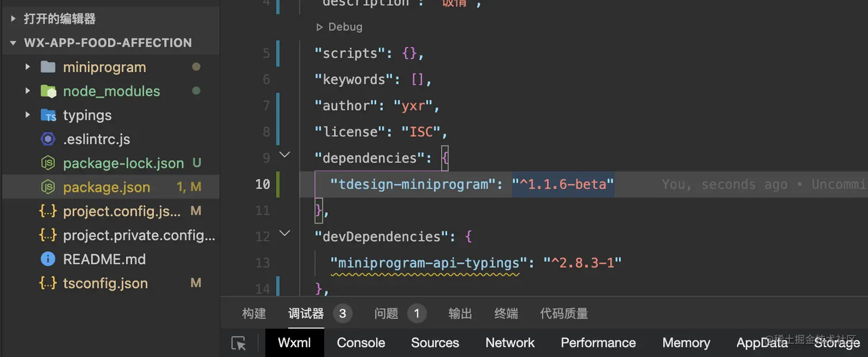Image resolution: width=868 pixels, height=357 pixels.
Task: Switch to the 调试器 panel tab
Action: 306,313
